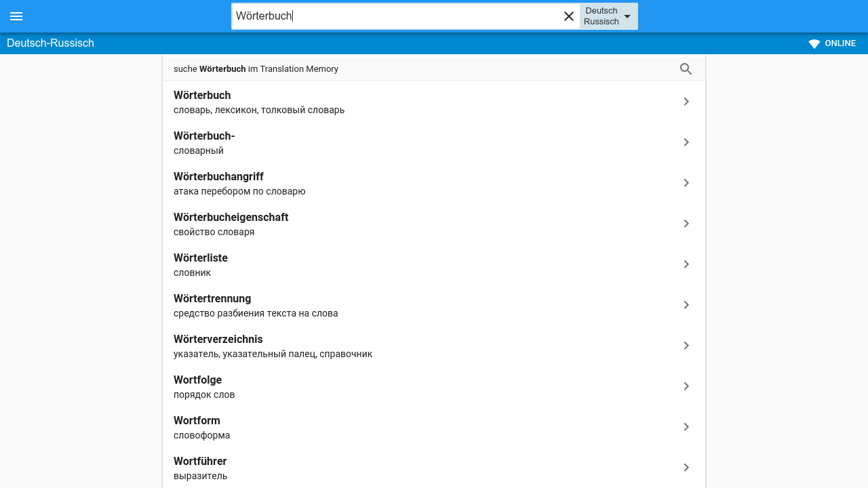
Task: Click the ONLINE status label
Action: [840, 43]
